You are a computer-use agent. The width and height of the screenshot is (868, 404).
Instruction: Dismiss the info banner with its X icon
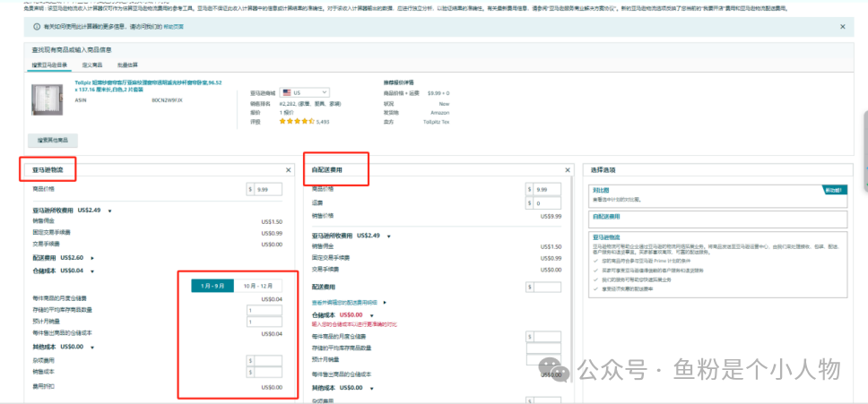coord(843,27)
